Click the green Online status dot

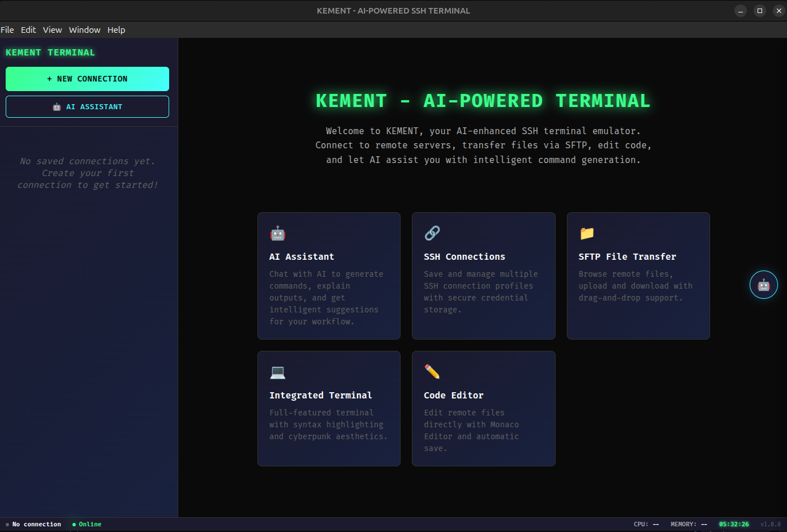point(74,525)
